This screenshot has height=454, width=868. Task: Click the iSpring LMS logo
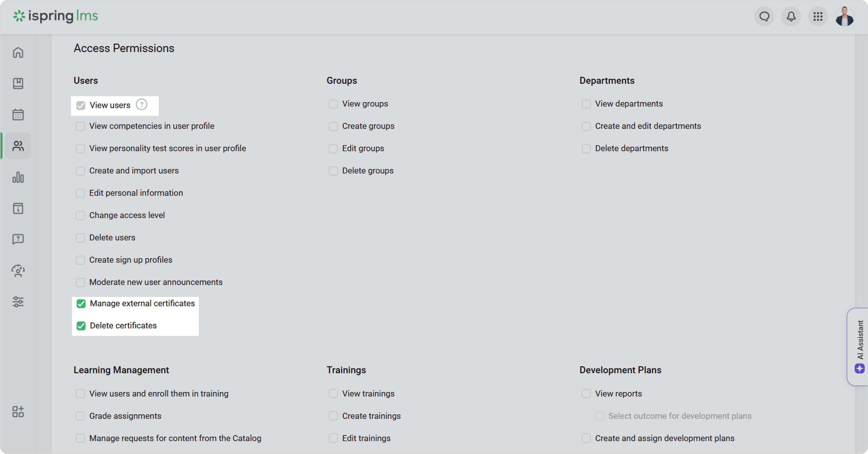[x=56, y=16]
